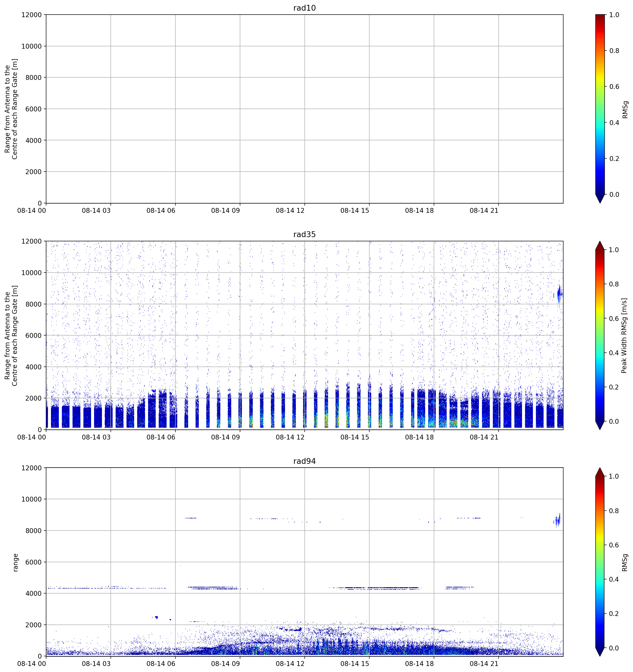Click the 8000 y-tick of rad94 plot

click(33, 531)
